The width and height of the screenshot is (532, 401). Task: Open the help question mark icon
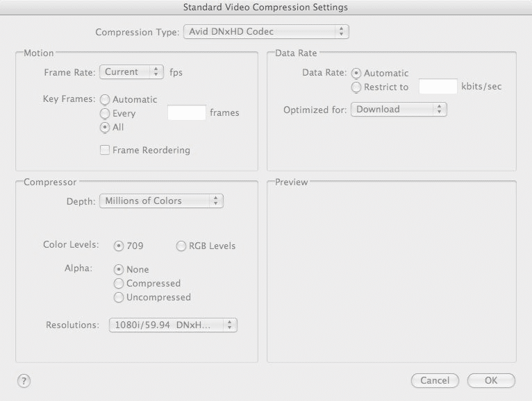[x=24, y=381]
